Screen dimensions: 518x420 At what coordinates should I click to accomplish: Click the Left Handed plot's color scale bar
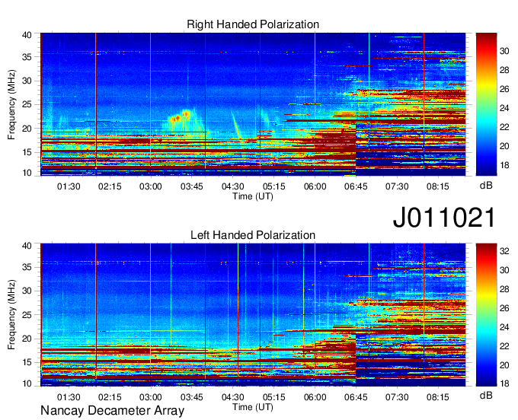[x=486, y=315]
